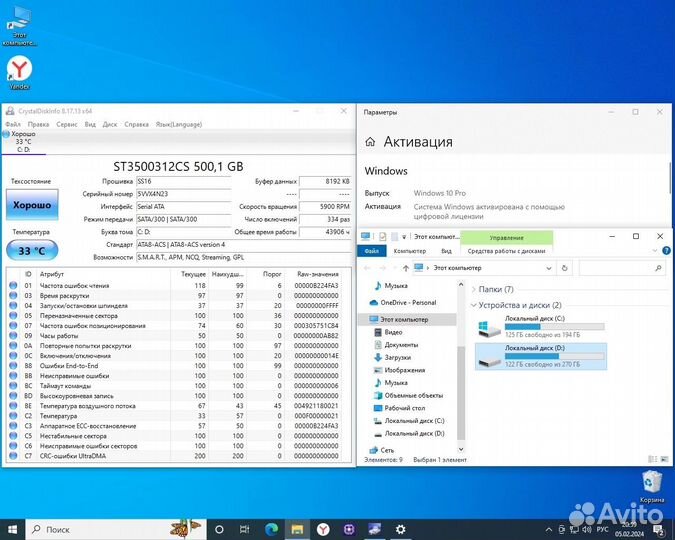Open the Язык(Language) menu in CrystalDiskInfo
This screenshot has height=540, width=675.
[179, 124]
